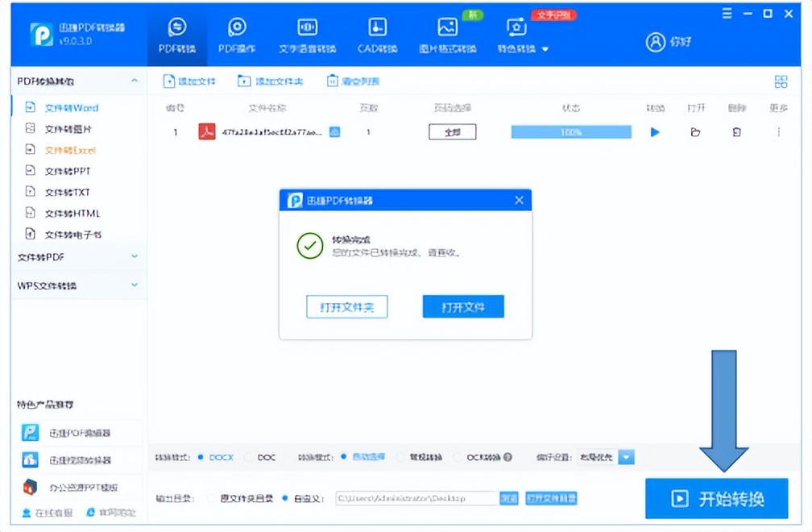The width and height of the screenshot is (812, 532).
Task: Select OCR转换 conversion mode radio
Action: click(x=458, y=457)
